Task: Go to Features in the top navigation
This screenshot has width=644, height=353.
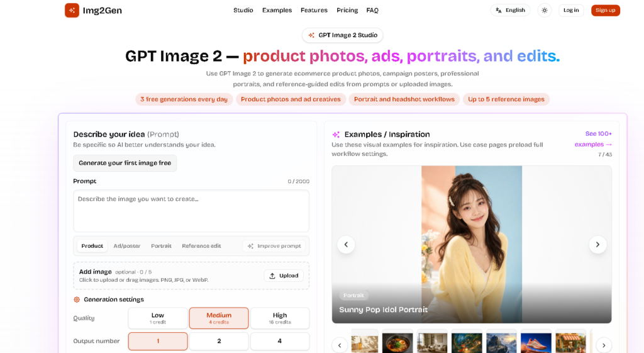Action: tap(314, 10)
